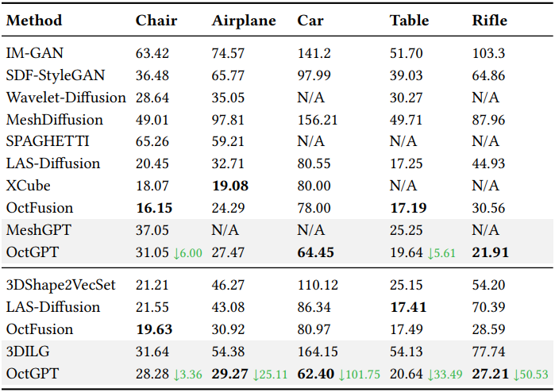The image size is (555, 392).
Task: Select the bold 64.45 Car value
Action: tap(314, 252)
